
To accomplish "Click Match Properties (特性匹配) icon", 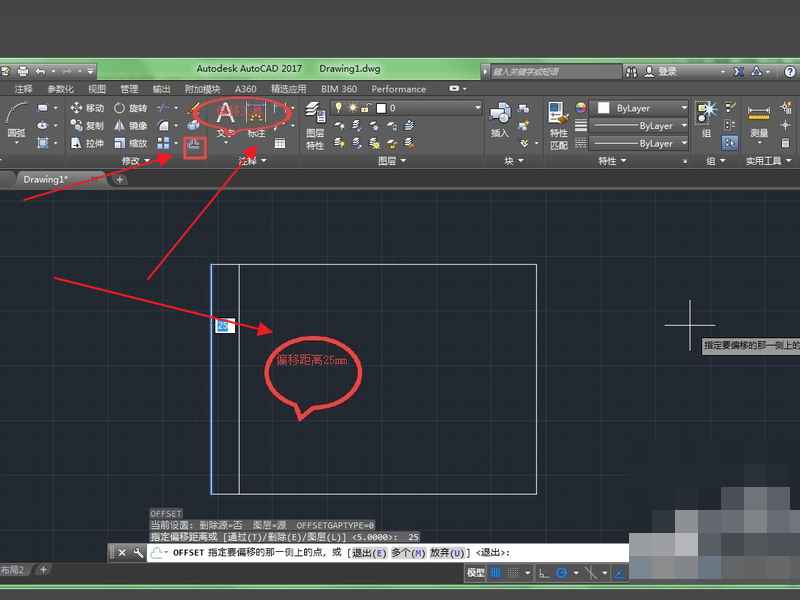I will tap(559, 125).
